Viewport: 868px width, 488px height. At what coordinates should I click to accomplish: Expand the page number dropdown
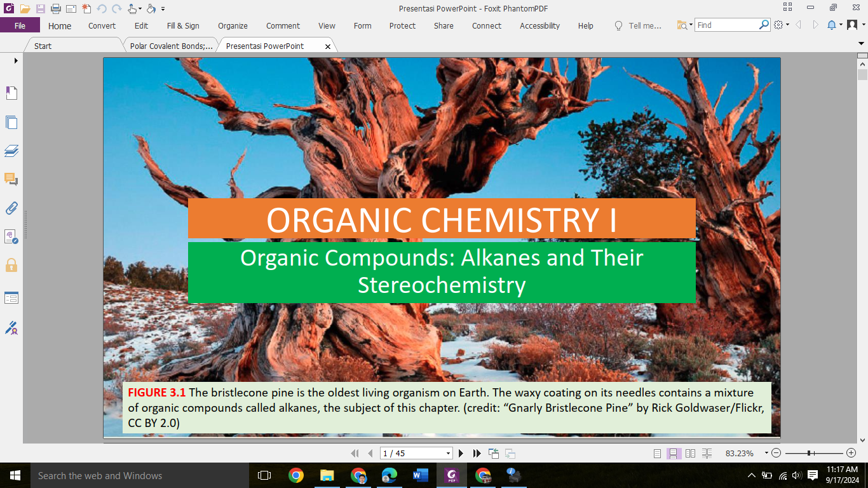[x=448, y=454]
